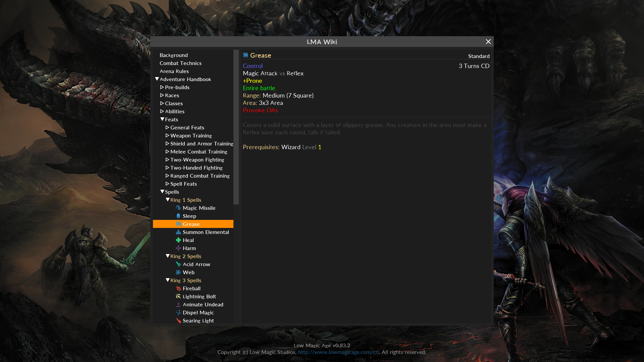The image size is (644, 362).
Task: Click the Web spell icon
Action: pos(178,272)
